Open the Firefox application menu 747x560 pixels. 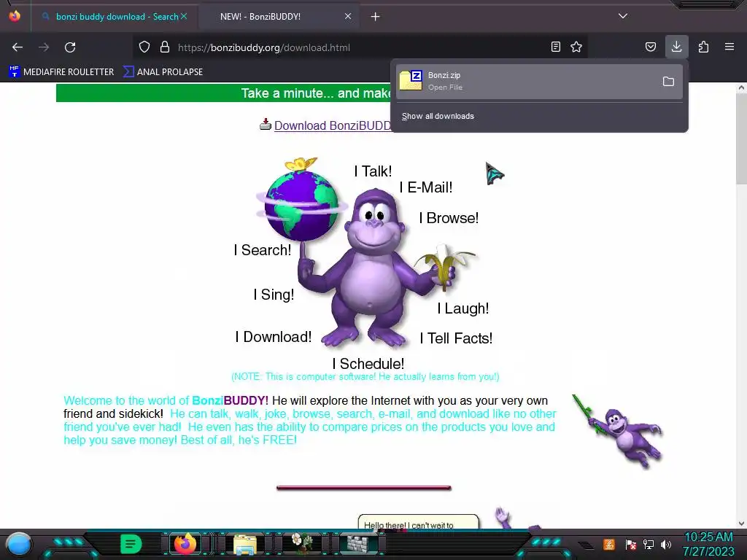coord(729,47)
